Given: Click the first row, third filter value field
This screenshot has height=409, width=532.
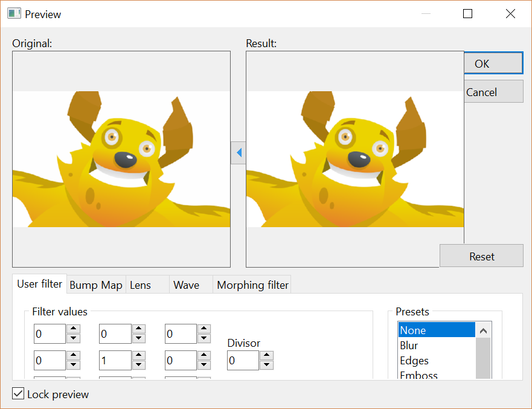Looking at the screenshot, I should [181, 333].
